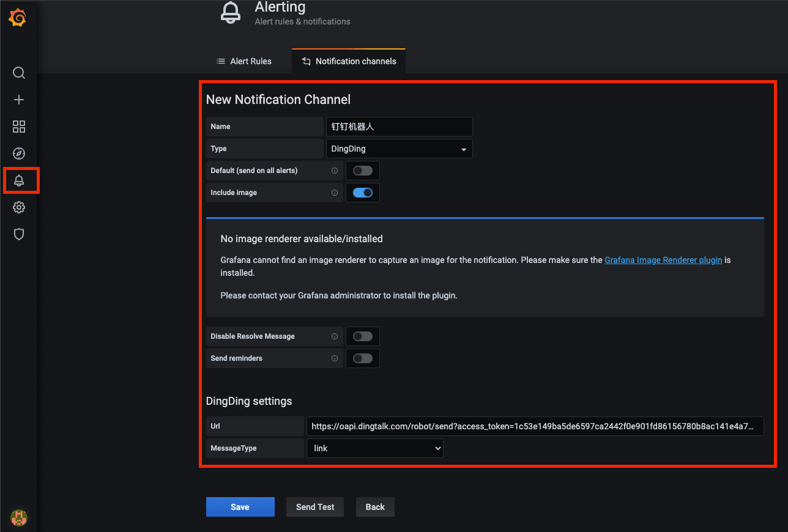Open Alerting bell icon in sidebar
The height and width of the screenshot is (532, 788).
click(19, 180)
